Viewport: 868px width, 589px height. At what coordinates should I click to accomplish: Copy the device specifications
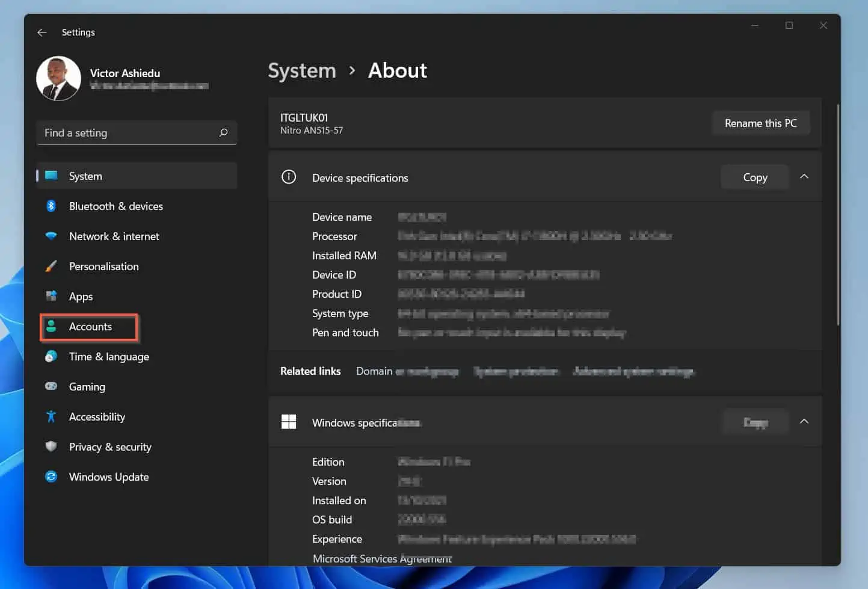click(x=755, y=177)
